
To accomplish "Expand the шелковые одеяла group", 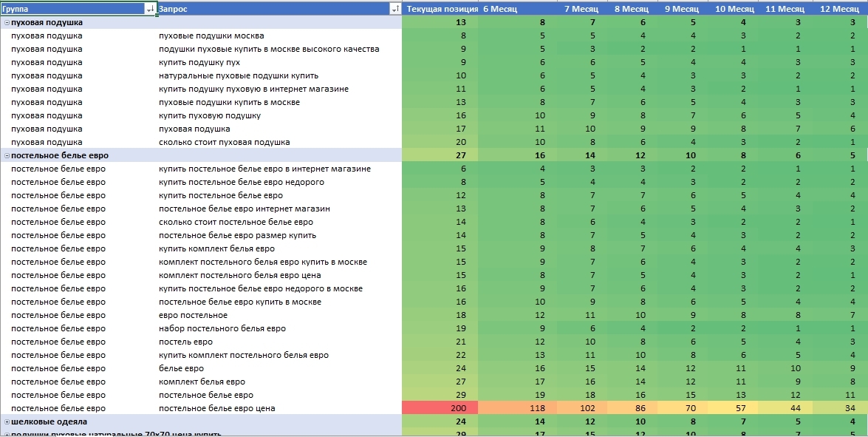I will [7, 421].
